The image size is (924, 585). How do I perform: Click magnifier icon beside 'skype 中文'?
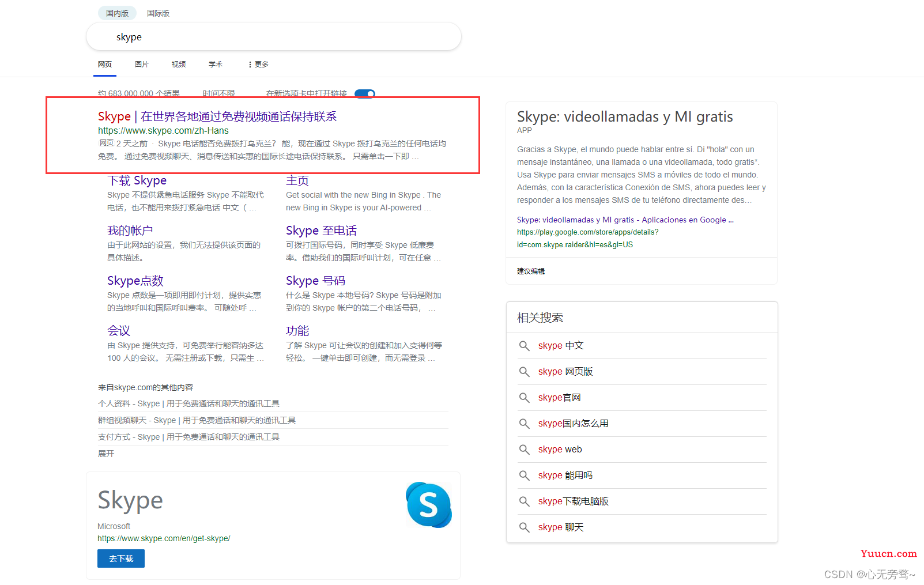pyautogui.click(x=524, y=346)
